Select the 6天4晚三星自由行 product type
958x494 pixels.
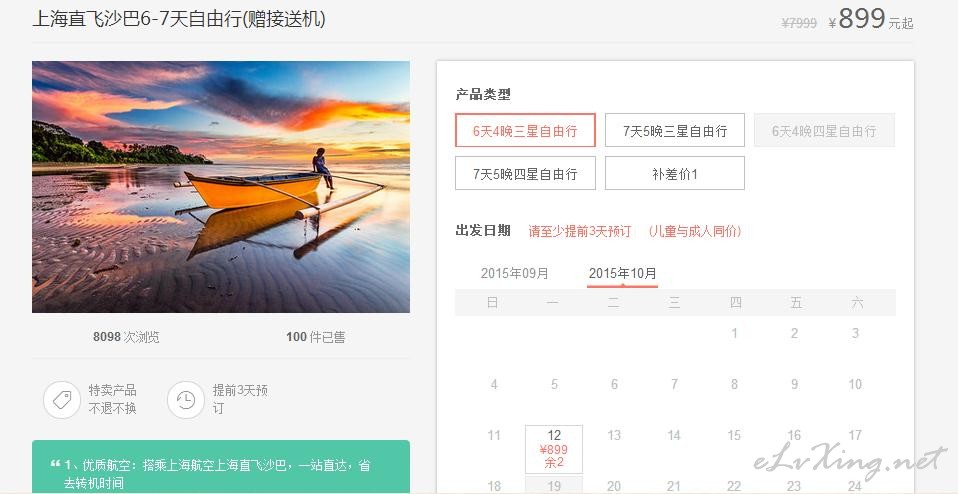pyautogui.click(x=525, y=130)
